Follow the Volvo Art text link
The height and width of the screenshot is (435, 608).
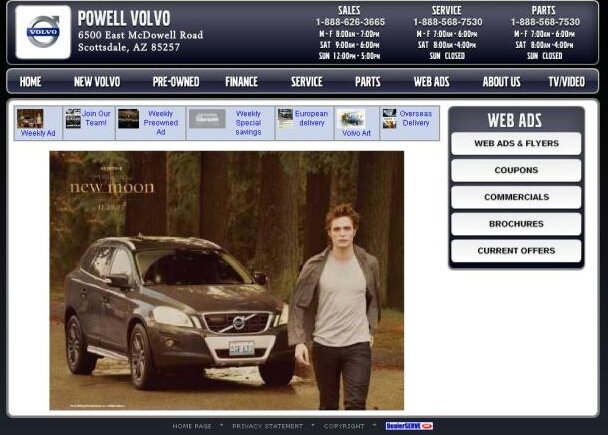pyautogui.click(x=356, y=133)
